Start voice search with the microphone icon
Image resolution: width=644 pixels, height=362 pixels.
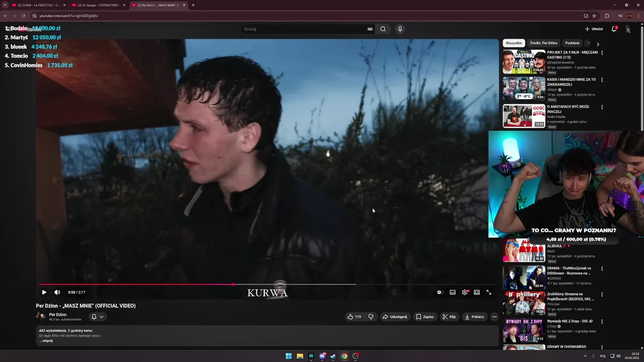coord(400,29)
